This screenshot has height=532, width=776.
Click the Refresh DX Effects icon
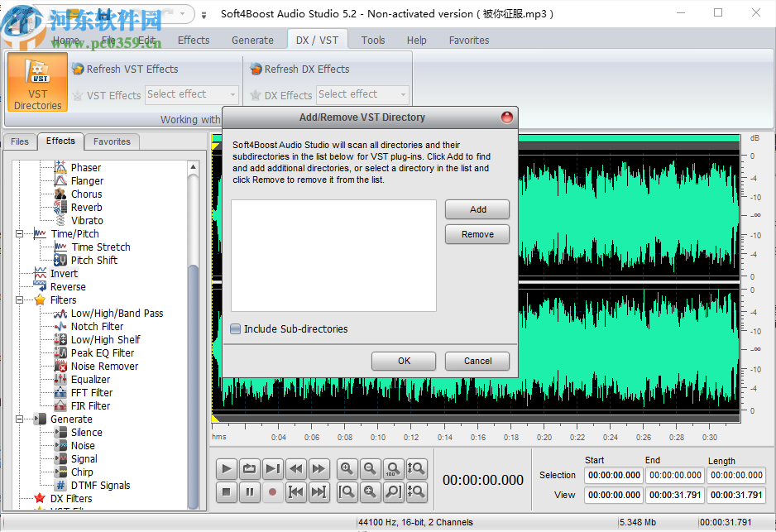click(x=255, y=69)
